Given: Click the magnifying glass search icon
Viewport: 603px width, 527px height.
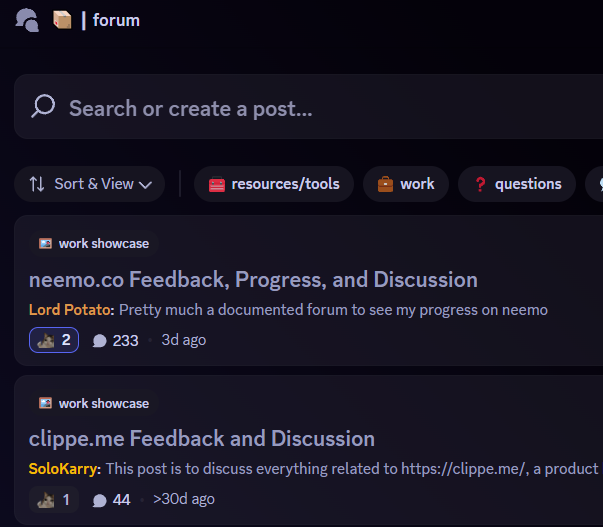Looking at the screenshot, I should point(43,107).
